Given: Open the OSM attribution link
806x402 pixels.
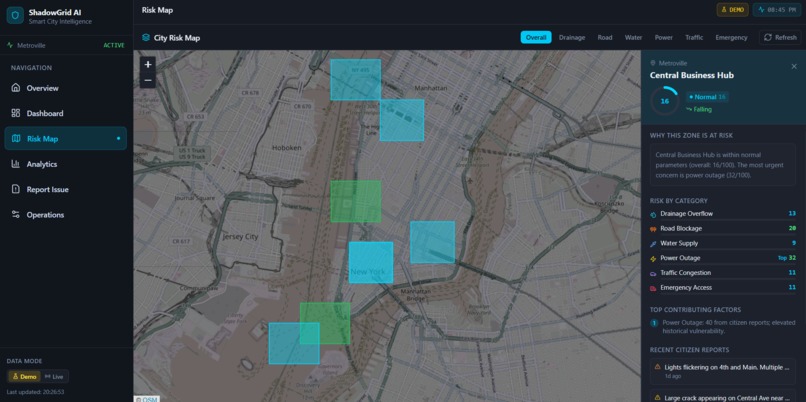Looking at the screenshot, I should tap(147, 398).
